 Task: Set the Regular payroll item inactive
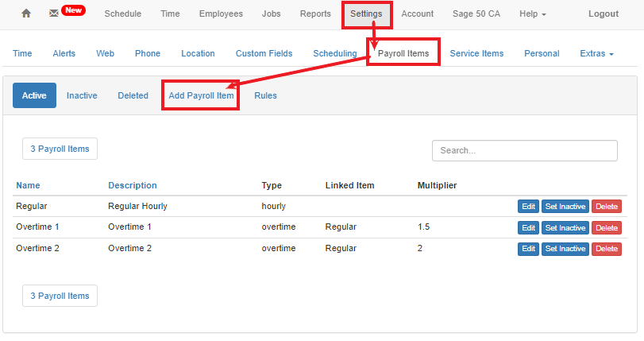pos(565,207)
